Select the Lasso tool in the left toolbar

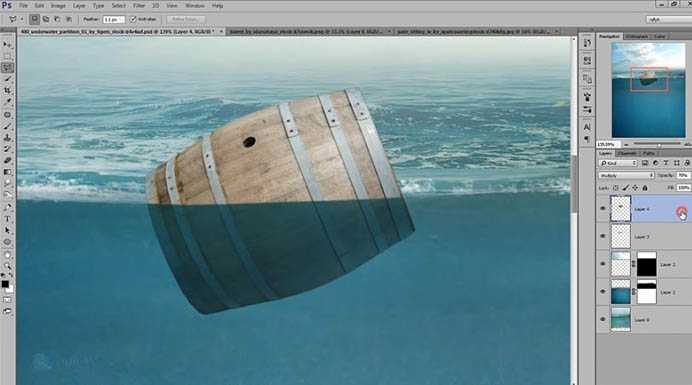[x=8, y=68]
